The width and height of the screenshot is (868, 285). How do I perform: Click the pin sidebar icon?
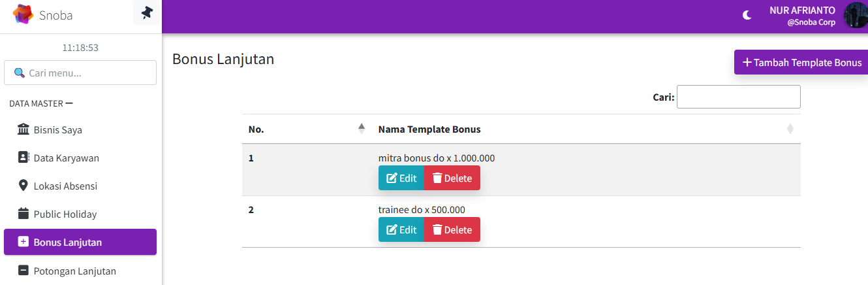(147, 12)
